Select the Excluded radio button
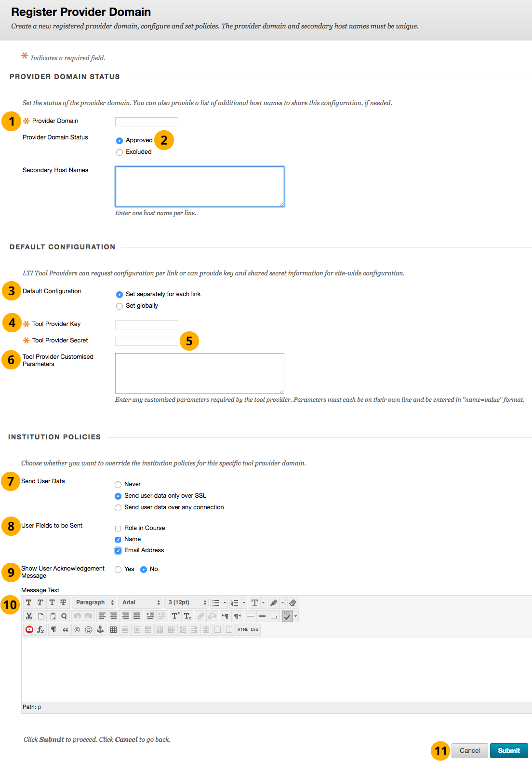The height and width of the screenshot is (763, 532). [120, 152]
